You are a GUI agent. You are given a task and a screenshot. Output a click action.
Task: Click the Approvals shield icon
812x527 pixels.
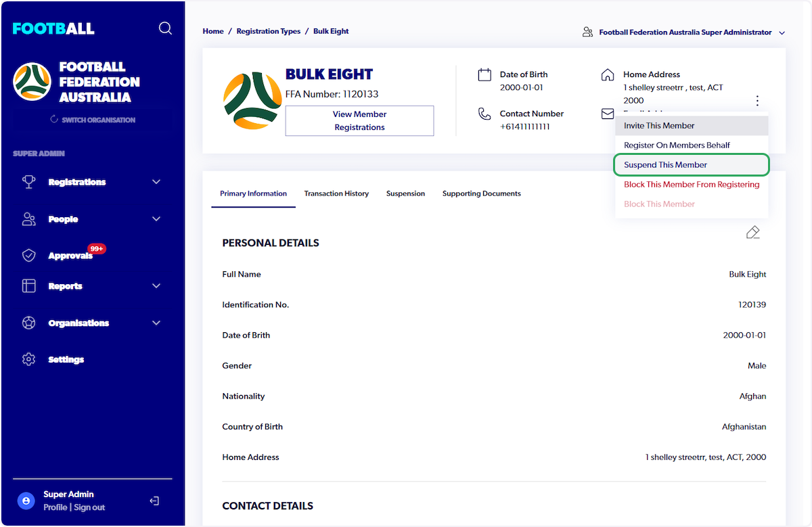point(29,256)
